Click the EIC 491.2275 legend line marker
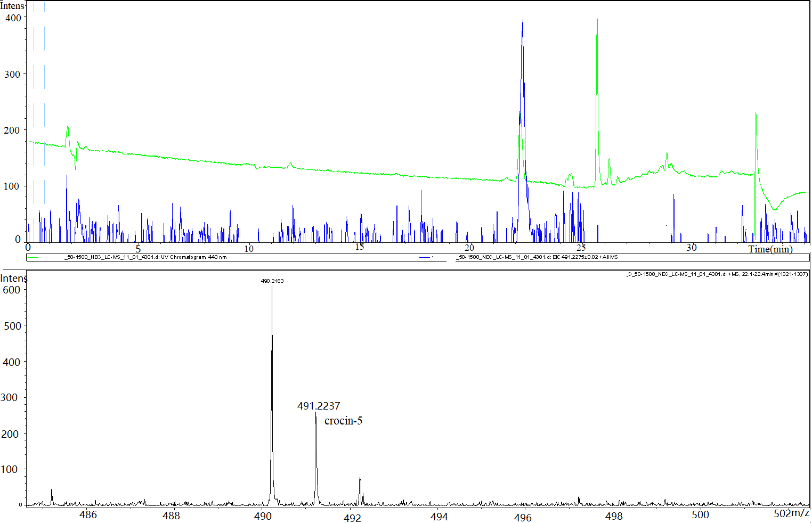 click(x=425, y=257)
